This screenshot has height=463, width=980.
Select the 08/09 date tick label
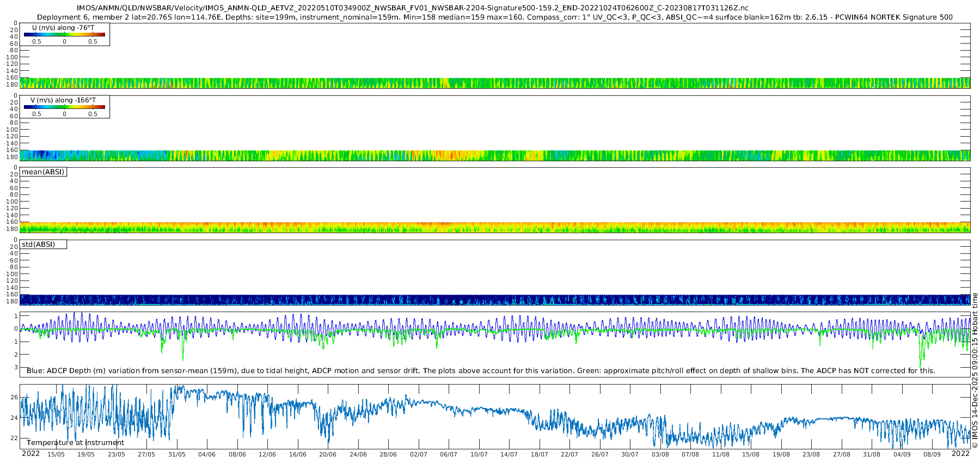pyautogui.click(x=932, y=454)
